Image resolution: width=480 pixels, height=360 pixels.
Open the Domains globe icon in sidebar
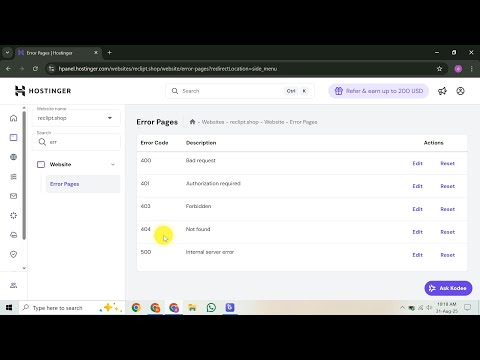coord(13,157)
